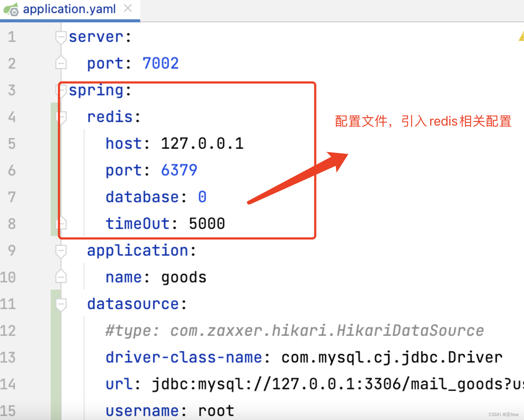Click the redis port value 6379
Screen dimensions: 524x420
[179, 170]
